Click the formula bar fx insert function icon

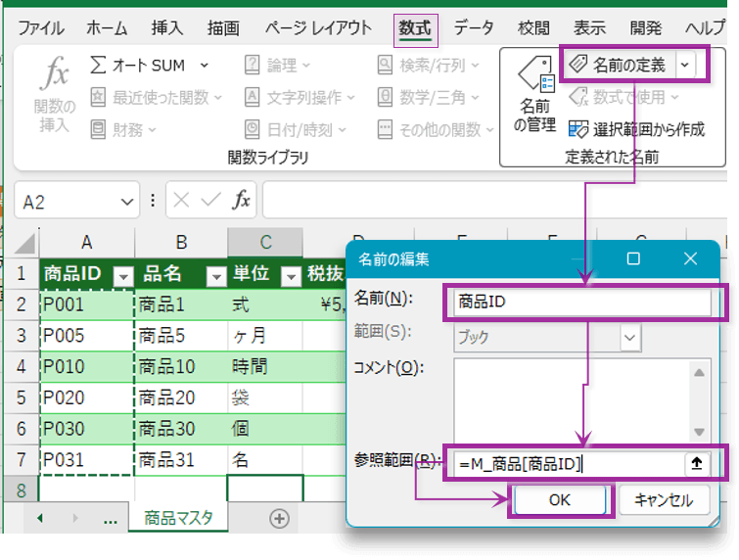(x=241, y=200)
